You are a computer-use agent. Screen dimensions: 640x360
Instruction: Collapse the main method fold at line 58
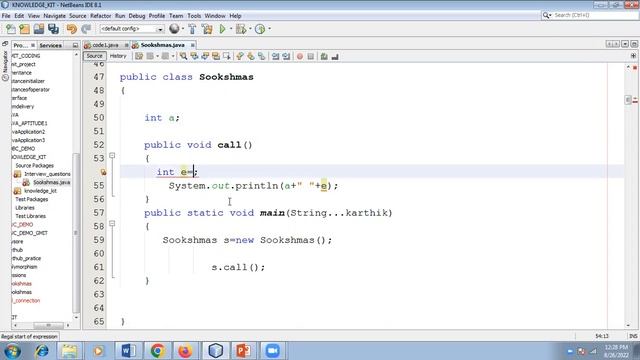point(112,223)
